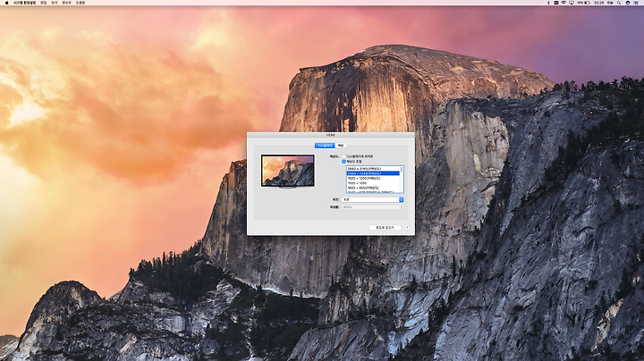Open the Help menu in the menu bar
The width and height of the screenshot is (644, 361).
(80, 3)
